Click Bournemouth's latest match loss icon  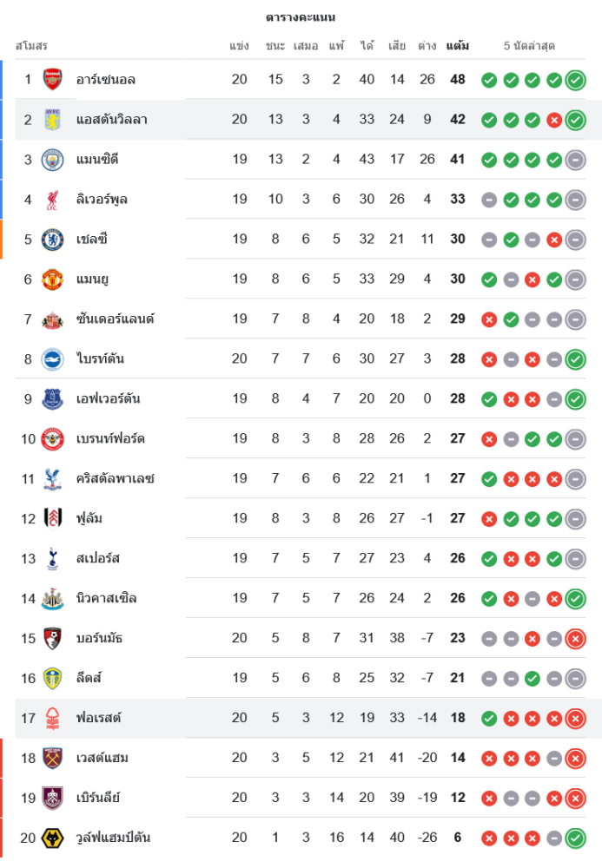point(575,639)
